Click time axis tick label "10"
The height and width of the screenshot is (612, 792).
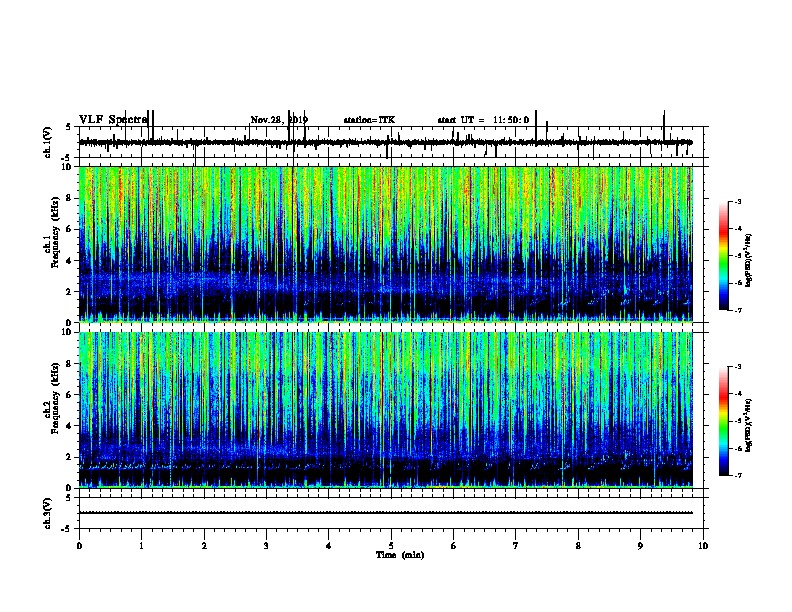703,546
